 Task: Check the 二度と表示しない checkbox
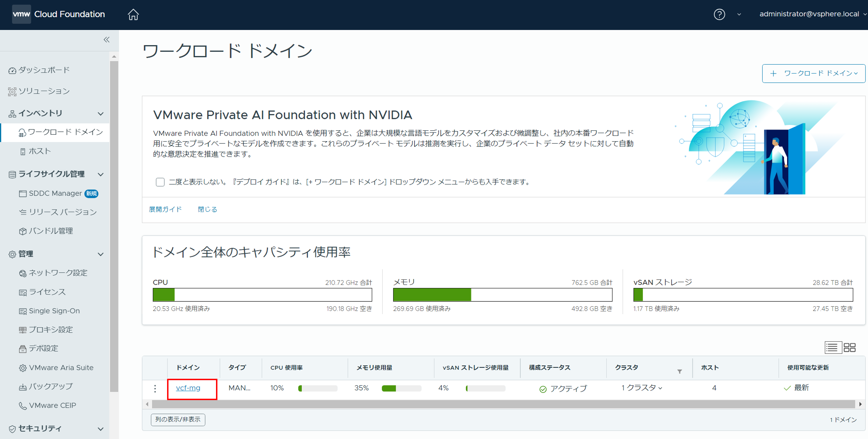(x=160, y=182)
